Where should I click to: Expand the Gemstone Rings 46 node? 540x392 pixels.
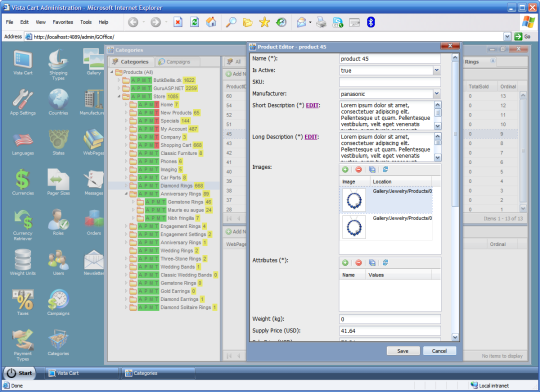coord(133,202)
